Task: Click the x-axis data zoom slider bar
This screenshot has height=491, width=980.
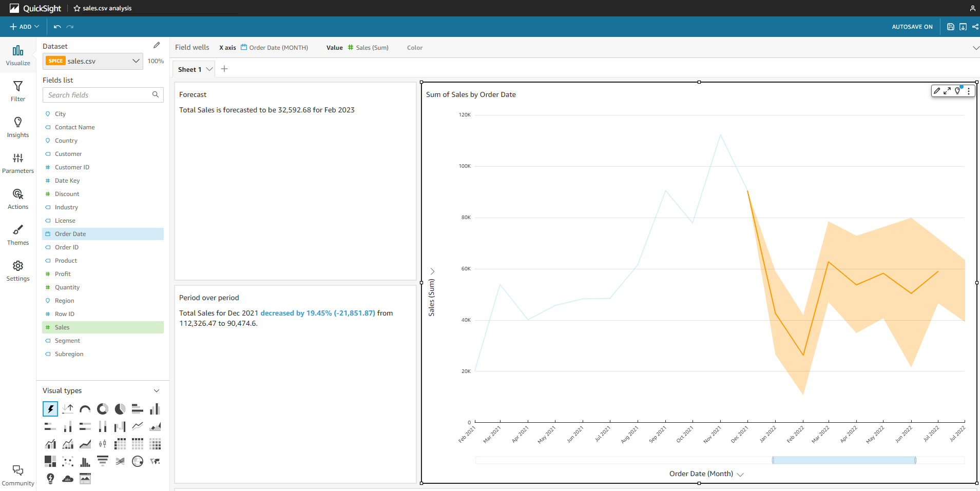Action: click(844, 460)
